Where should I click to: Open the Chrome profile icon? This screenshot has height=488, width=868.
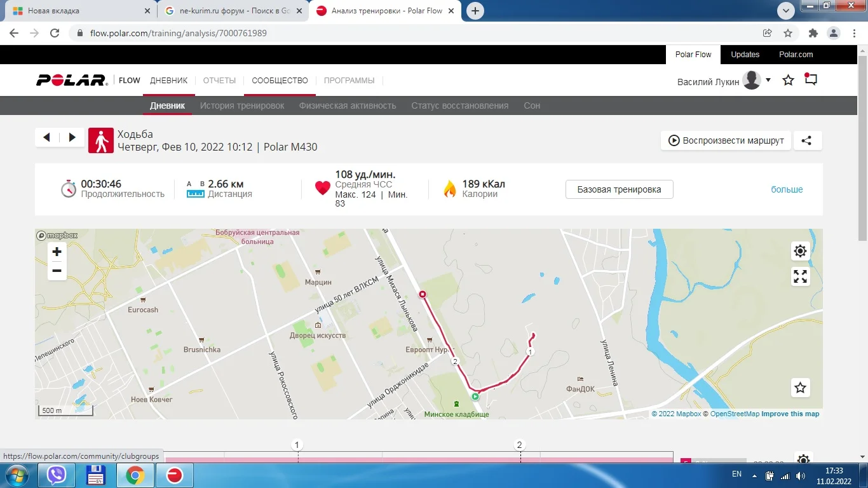click(x=833, y=33)
